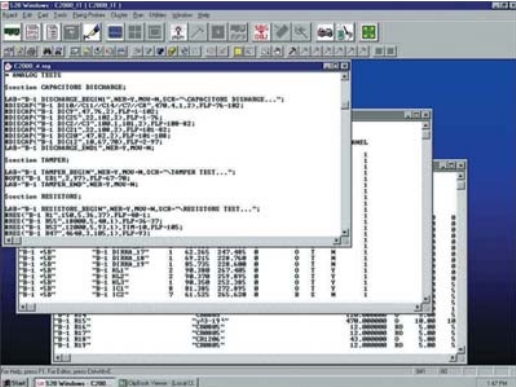Click the "Section TAMPER;" line in the editor
The image size is (516, 387).
pyautogui.click(x=37, y=160)
